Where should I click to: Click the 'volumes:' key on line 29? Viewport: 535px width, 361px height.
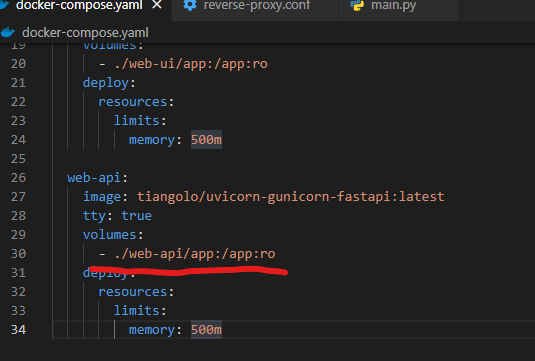pos(113,235)
